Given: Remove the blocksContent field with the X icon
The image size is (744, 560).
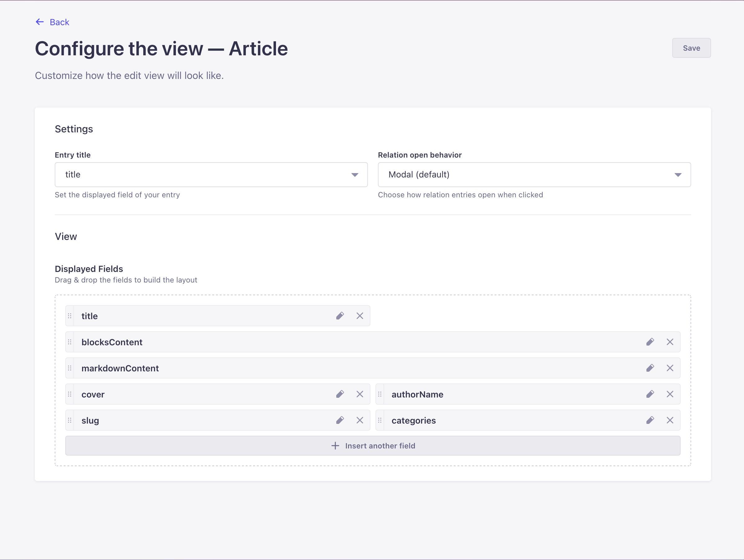Looking at the screenshot, I should coord(670,342).
